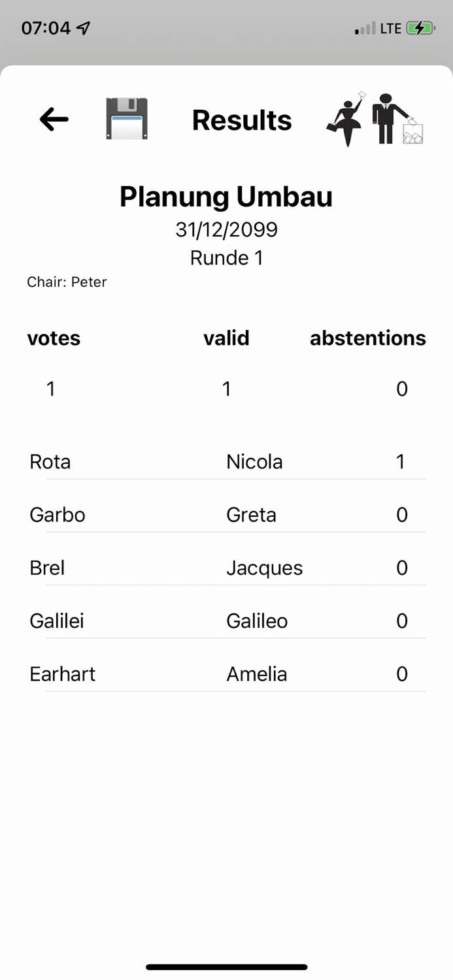Tap the vote count next to Brel Jacques
Screen dimensions: 453x980
pos(402,568)
